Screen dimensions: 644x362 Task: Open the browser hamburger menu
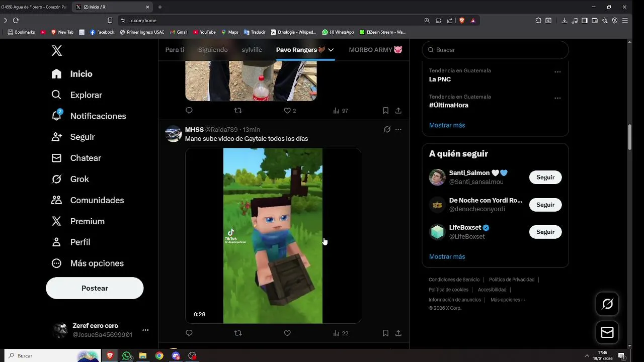point(625,20)
